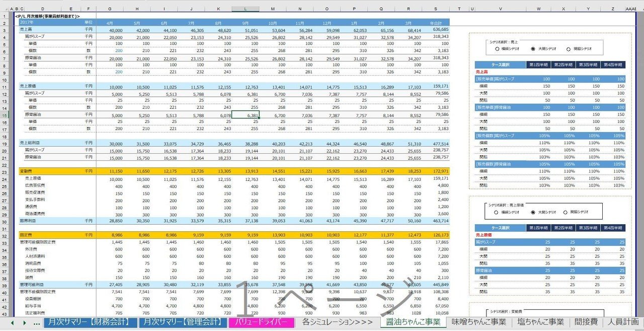Select row header 3
This screenshot has height=331, width=644.
(x=4, y=30)
